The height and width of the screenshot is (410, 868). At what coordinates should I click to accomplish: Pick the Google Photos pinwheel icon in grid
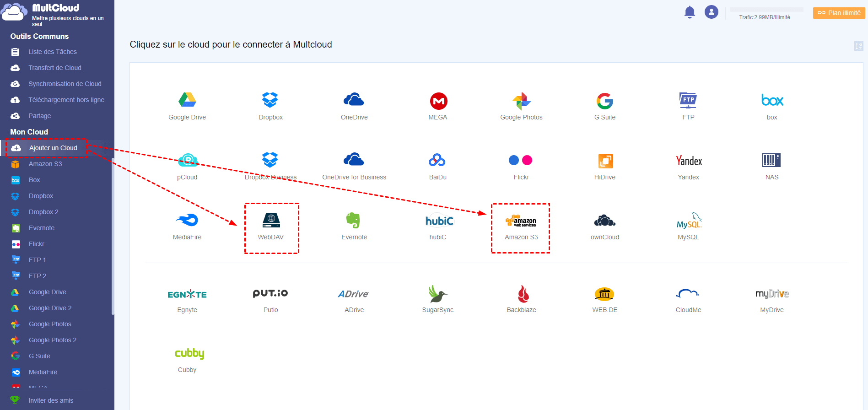521,101
